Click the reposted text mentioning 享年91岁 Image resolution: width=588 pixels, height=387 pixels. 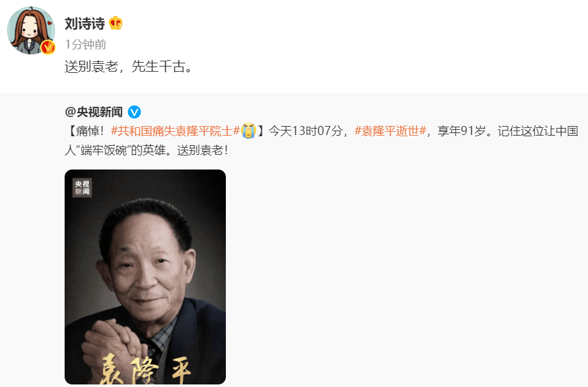461,131
